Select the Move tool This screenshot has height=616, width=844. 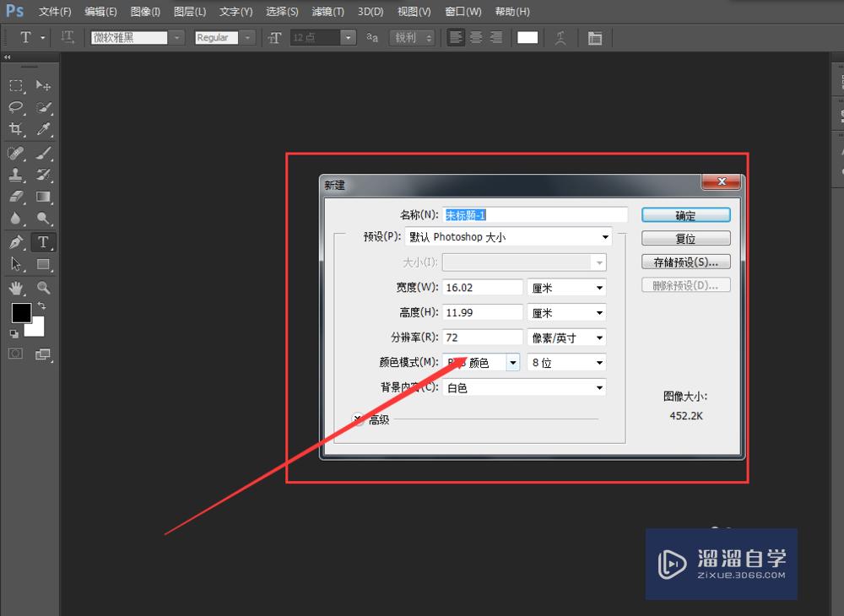tap(43, 85)
